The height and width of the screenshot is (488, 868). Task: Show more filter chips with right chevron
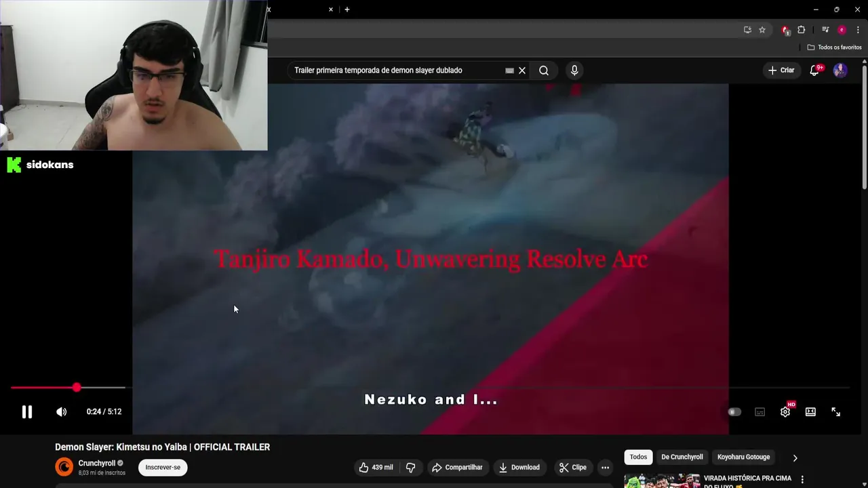coord(795,457)
